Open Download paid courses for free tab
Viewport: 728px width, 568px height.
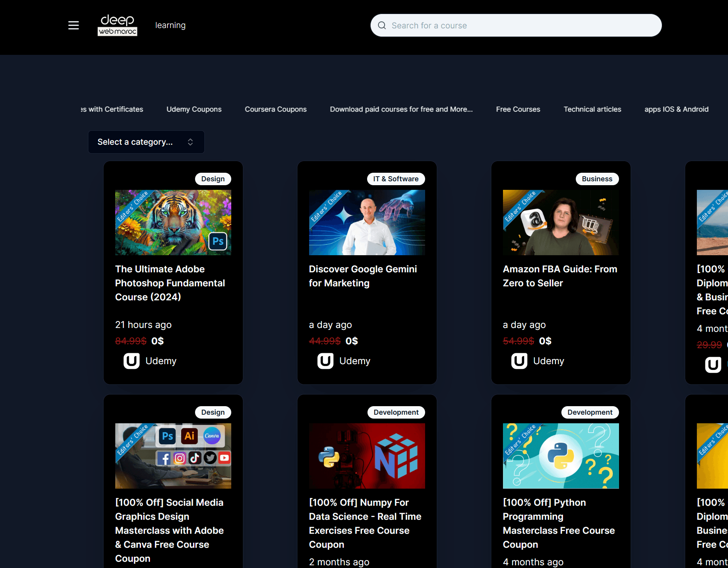[401, 109]
